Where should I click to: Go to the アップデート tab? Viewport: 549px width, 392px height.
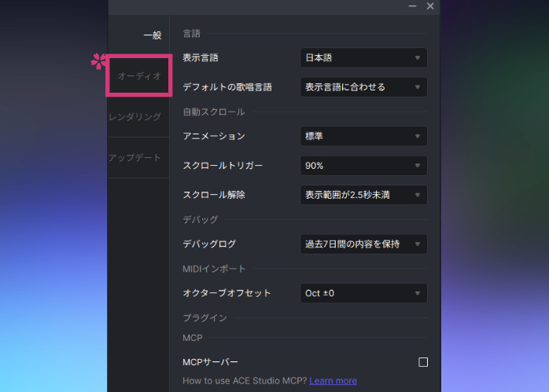click(135, 158)
